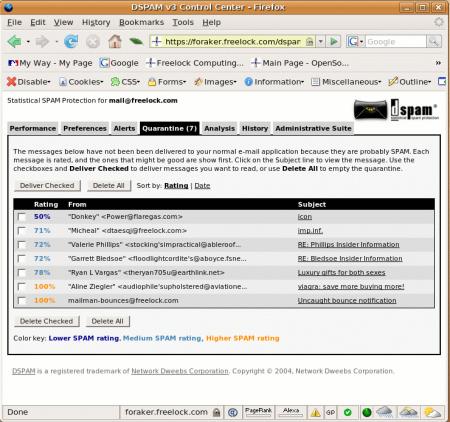Click the yellow warning triangle in status bar

[x=315, y=413]
